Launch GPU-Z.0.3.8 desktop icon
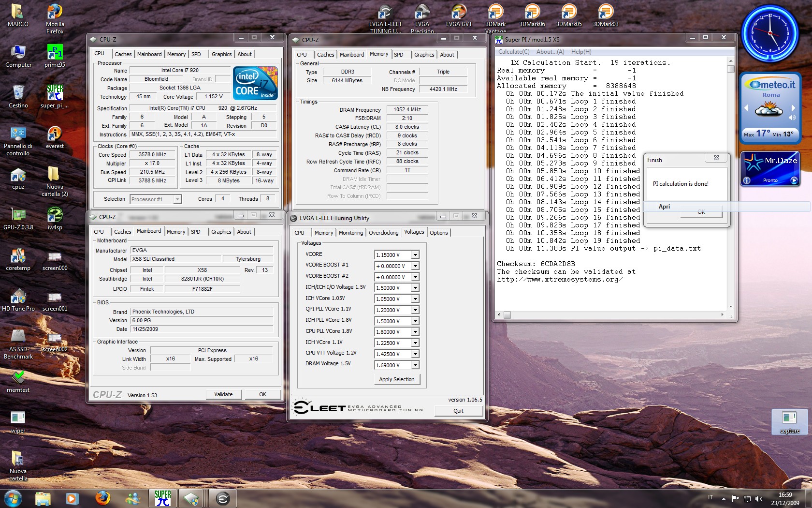 coord(18,219)
